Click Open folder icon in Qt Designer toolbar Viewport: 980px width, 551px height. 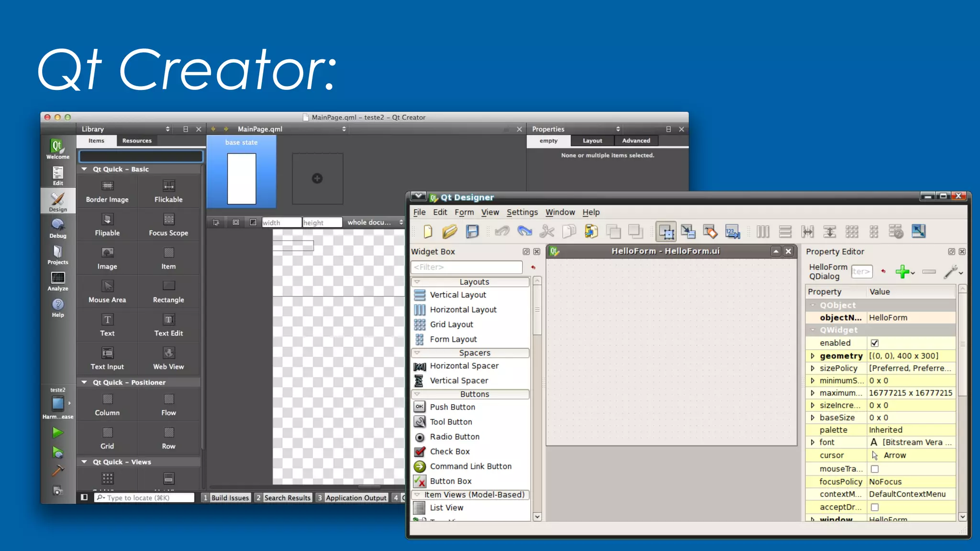point(449,232)
